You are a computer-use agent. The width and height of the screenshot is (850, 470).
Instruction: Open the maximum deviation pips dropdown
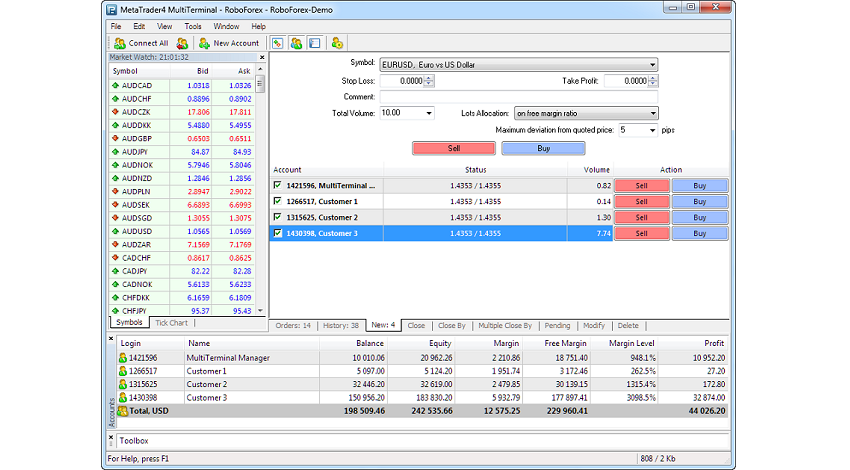[652, 130]
